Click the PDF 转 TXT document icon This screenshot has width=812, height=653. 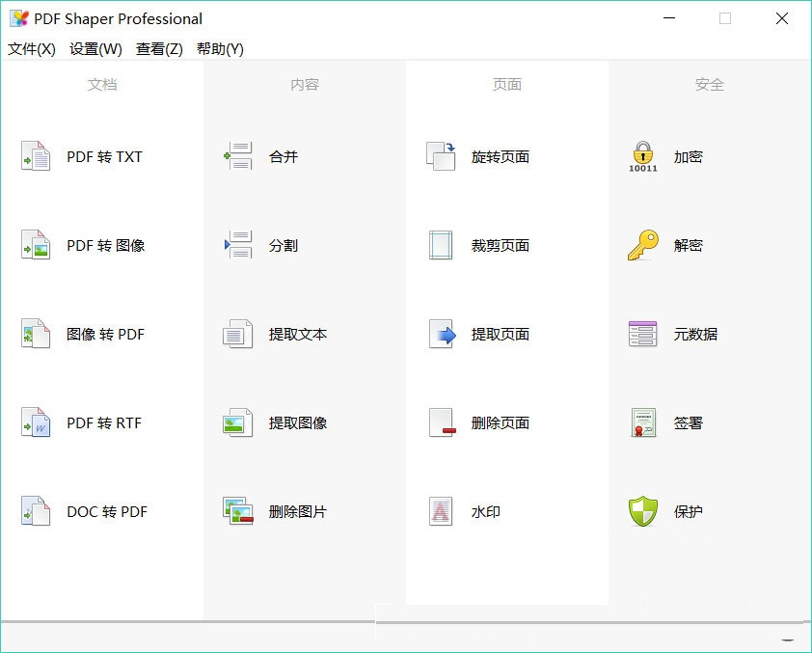36,156
